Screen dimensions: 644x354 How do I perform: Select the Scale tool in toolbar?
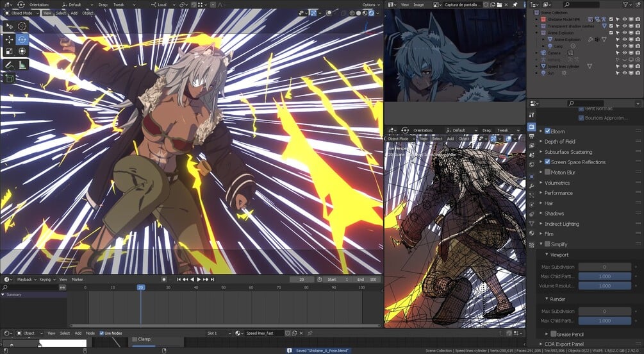coord(10,51)
